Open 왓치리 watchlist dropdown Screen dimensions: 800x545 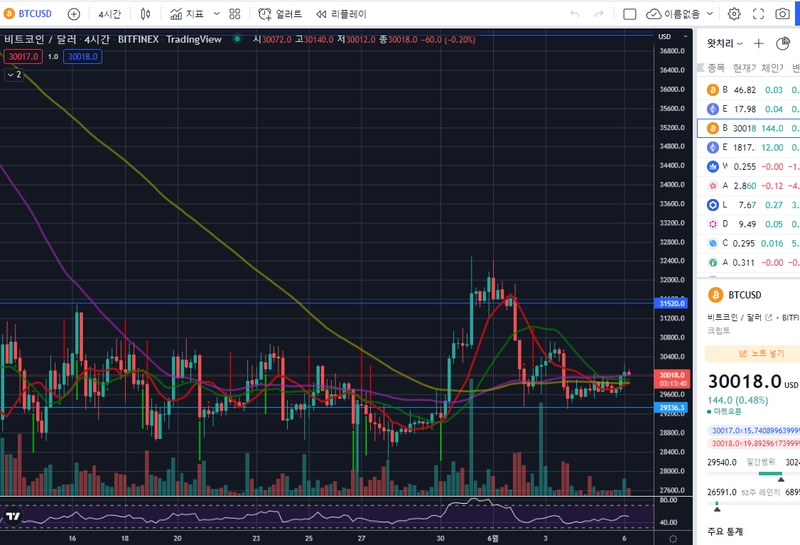coord(724,44)
